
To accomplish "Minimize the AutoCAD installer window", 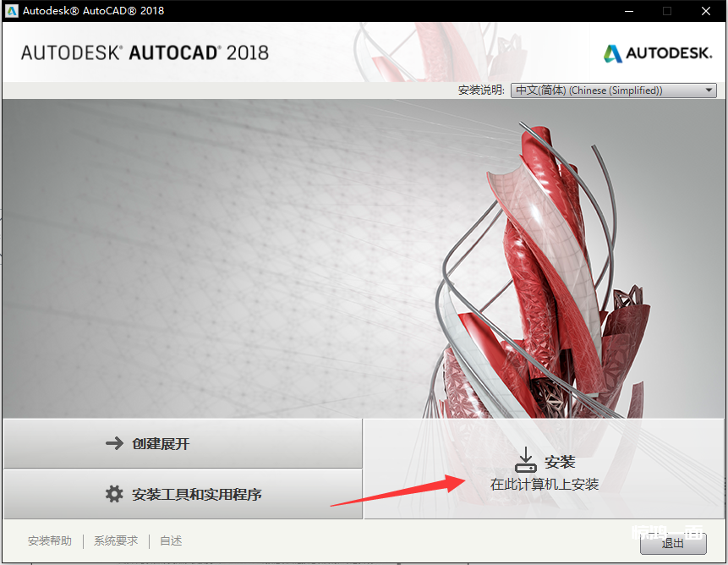I will [628, 11].
